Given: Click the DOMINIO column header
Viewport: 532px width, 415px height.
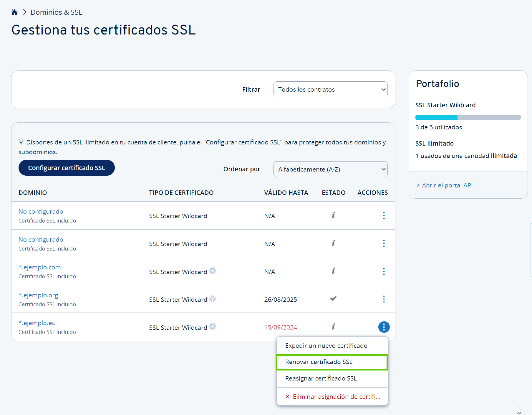Looking at the screenshot, I should click(33, 192).
